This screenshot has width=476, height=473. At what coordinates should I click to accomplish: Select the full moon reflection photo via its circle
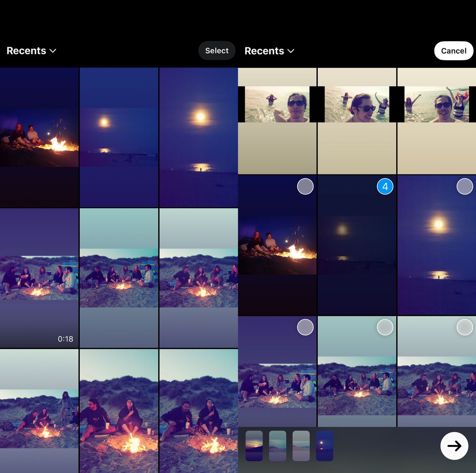click(x=464, y=187)
